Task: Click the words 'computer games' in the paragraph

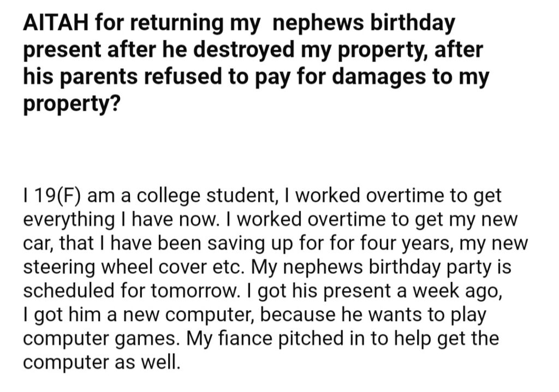Action: click(x=101, y=338)
